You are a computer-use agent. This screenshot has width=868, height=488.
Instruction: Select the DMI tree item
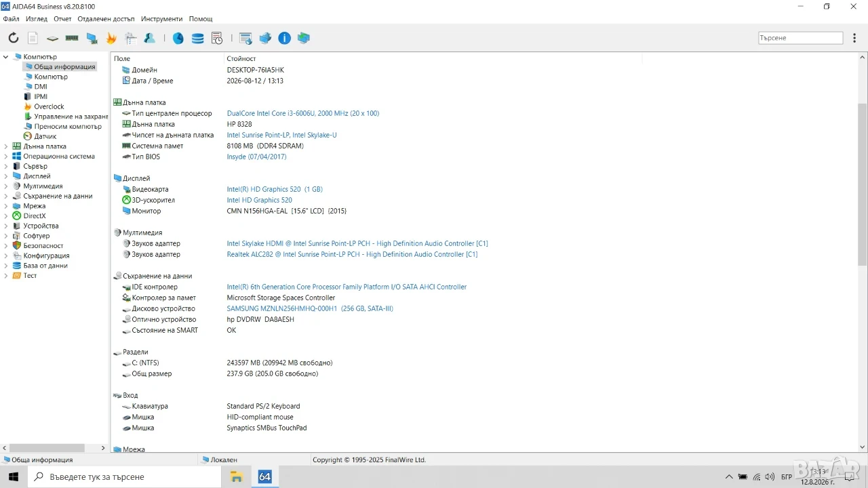41,87
